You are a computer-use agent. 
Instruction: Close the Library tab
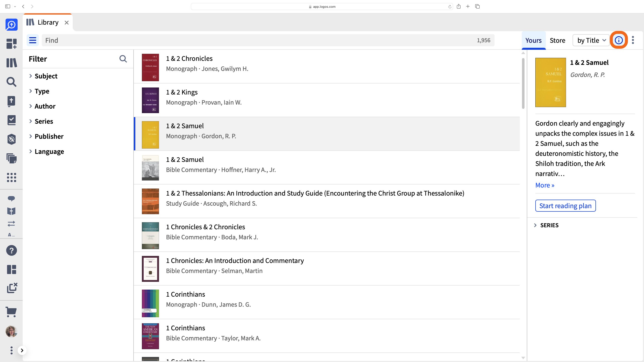(67, 23)
